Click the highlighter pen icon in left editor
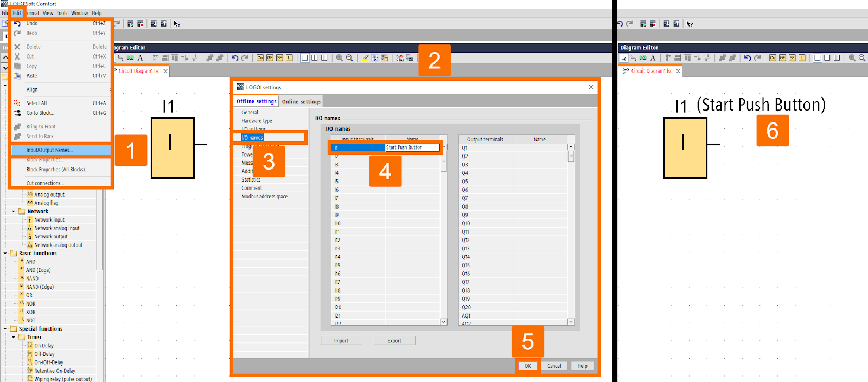868x382 pixels. pyautogui.click(x=365, y=58)
